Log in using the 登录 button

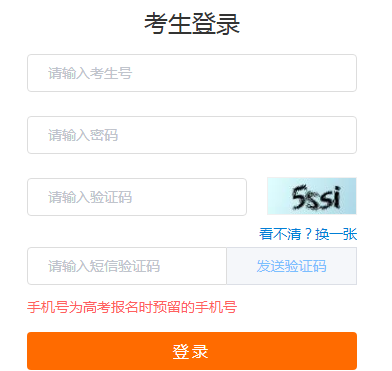click(192, 351)
